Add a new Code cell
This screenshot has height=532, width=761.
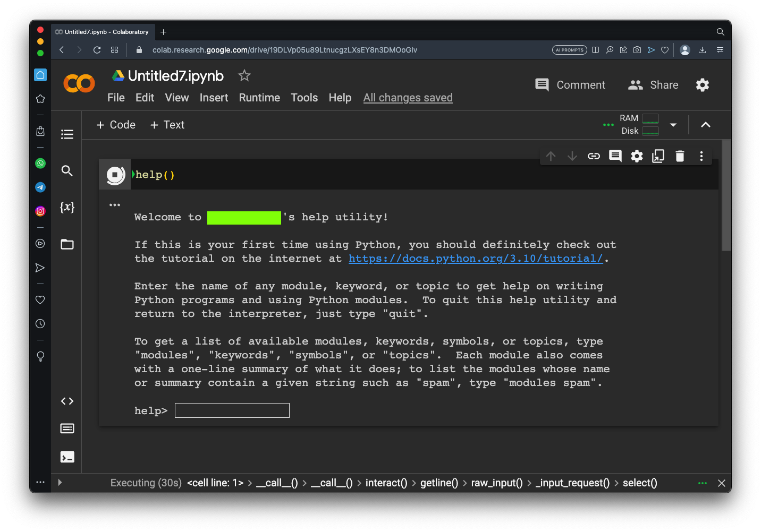116,125
